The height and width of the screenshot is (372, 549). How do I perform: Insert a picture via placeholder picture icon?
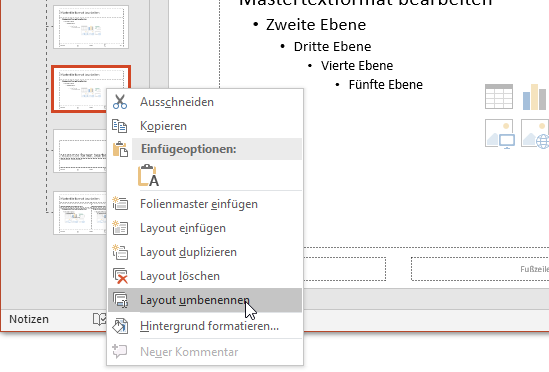(500, 133)
